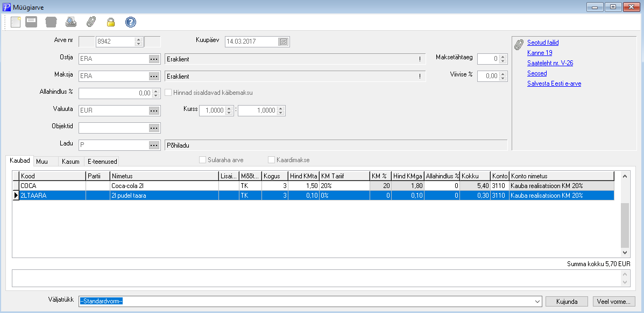Create a new invoice with toolbar icon
This screenshot has height=313, width=644.
(x=16, y=22)
